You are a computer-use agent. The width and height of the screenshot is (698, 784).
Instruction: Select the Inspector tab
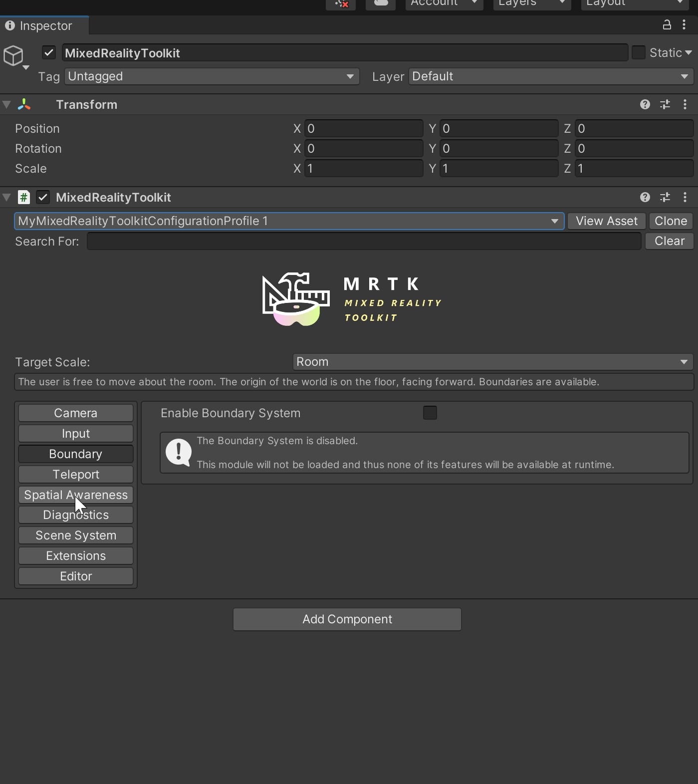(44, 25)
